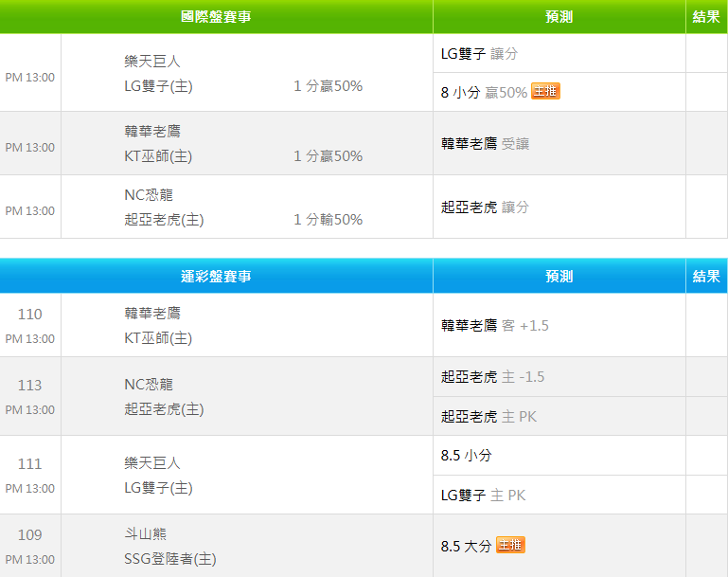Click KT巫師(主) in the 運彩盤賽事 table

click(158, 338)
